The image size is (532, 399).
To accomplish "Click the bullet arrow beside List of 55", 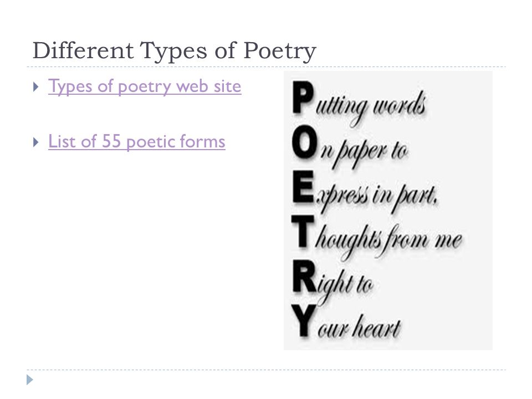I will click(x=36, y=142).
